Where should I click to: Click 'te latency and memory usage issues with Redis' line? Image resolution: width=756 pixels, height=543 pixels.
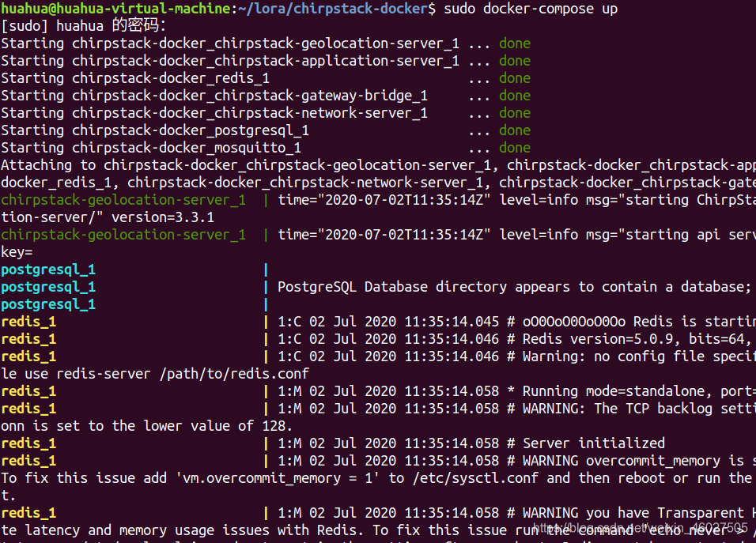[379, 530]
